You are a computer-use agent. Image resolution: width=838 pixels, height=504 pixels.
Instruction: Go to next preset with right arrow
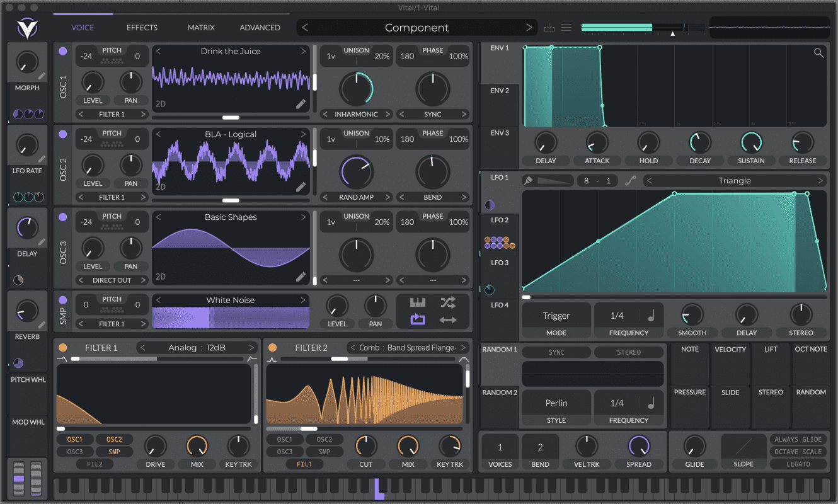click(x=529, y=28)
